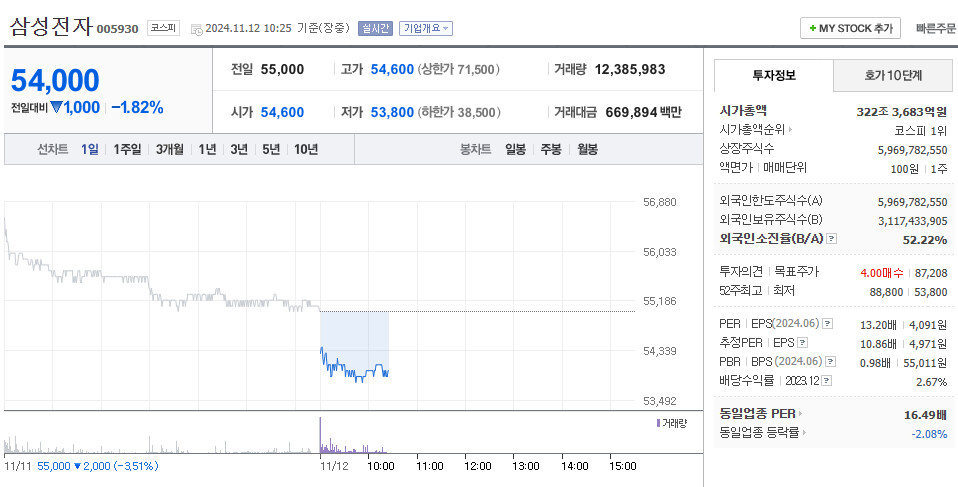Select the 3개월 line chart period
958x487 pixels.
[x=169, y=149]
